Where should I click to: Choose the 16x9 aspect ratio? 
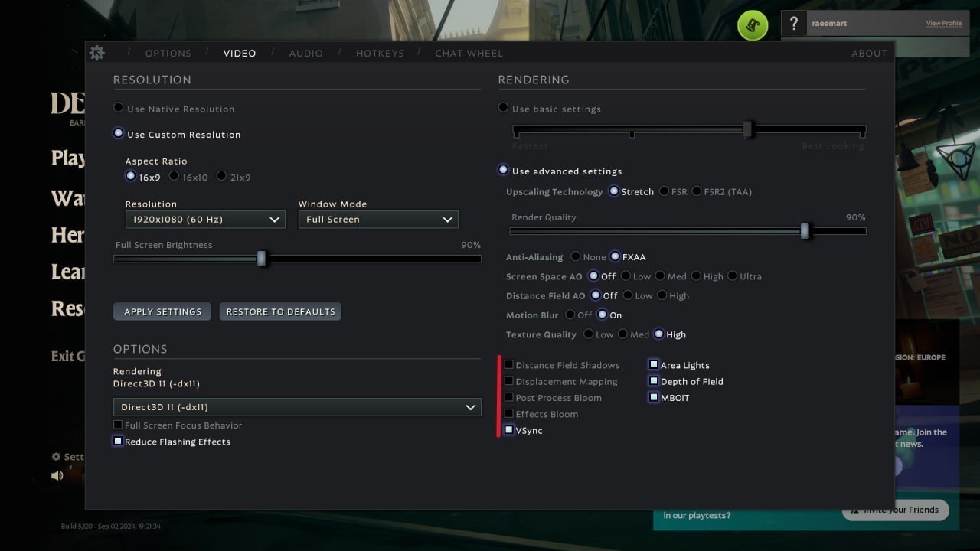(130, 176)
